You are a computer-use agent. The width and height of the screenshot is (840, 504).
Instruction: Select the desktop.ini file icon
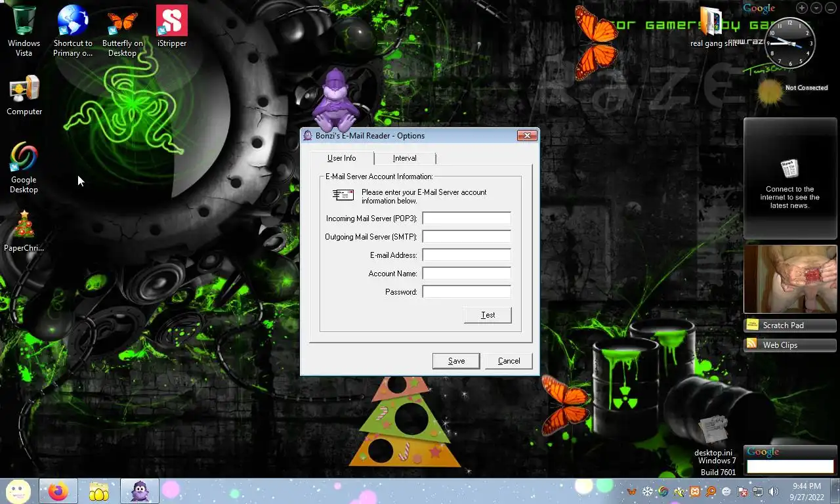[713, 436]
